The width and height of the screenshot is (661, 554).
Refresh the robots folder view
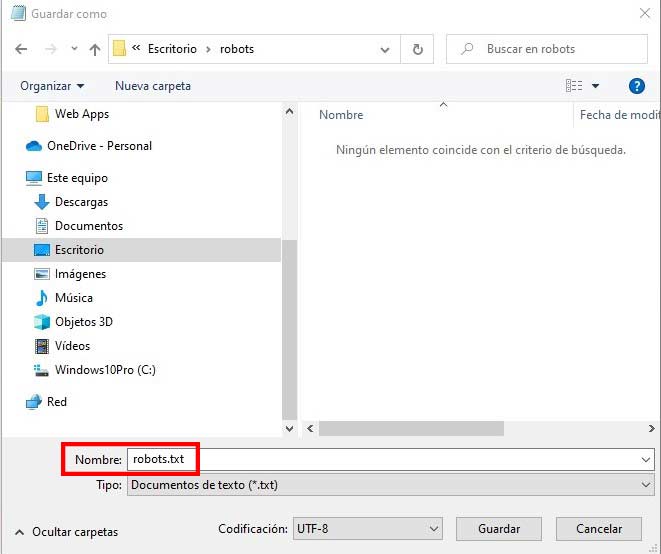click(x=417, y=49)
